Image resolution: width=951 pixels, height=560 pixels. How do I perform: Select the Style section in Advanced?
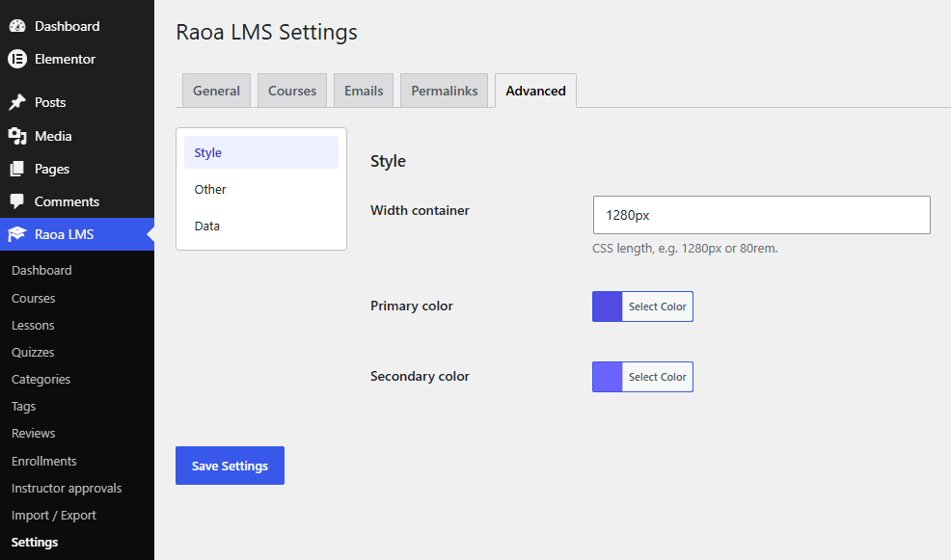(x=261, y=152)
